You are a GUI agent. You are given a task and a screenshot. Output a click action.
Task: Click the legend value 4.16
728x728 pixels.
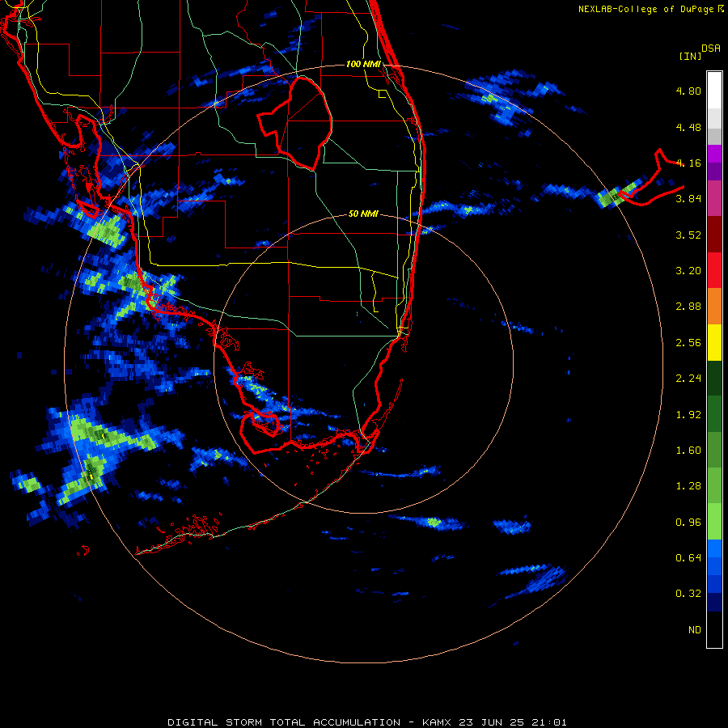point(688,163)
